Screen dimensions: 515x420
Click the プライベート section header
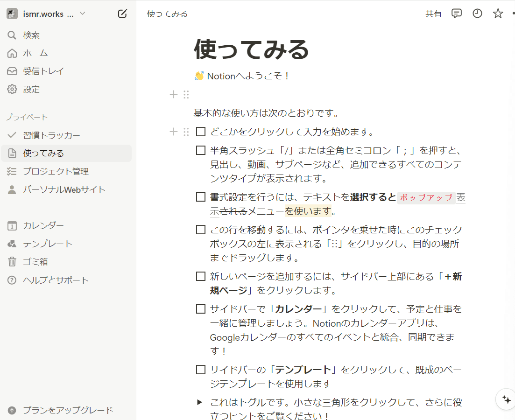(27, 117)
